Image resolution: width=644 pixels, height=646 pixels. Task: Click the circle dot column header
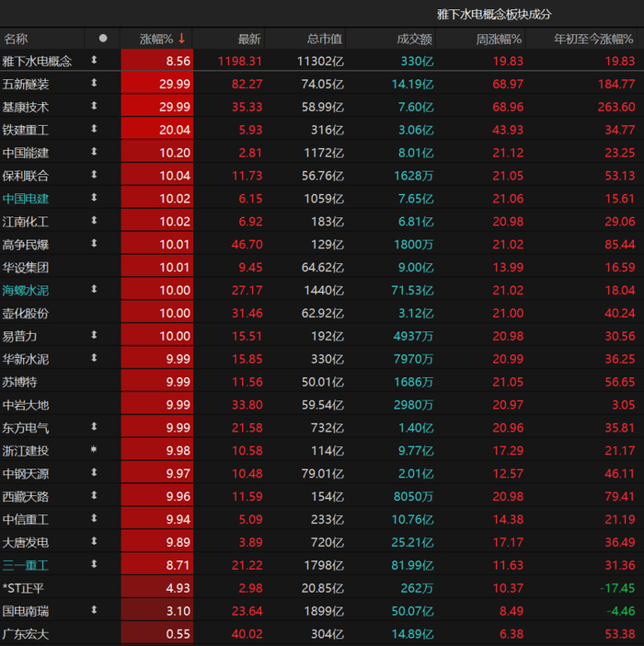click(103, 39)
